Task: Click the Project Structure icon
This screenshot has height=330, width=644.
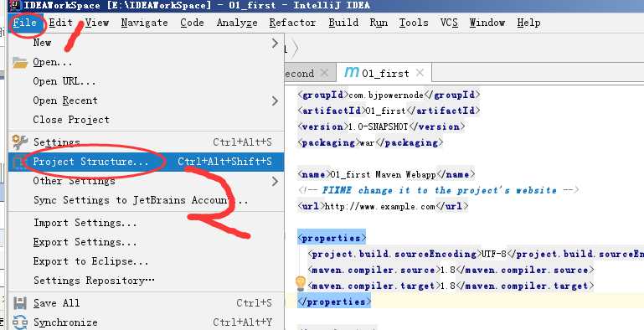Action: [18, 162]
